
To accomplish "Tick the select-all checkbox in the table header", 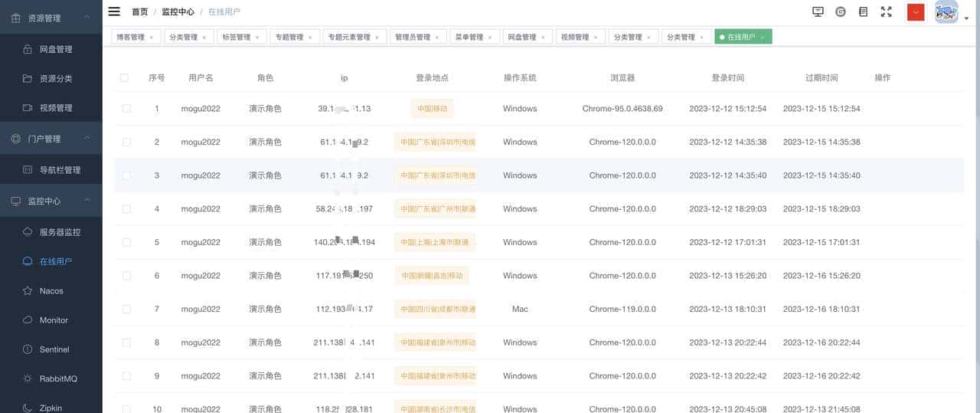I will pos(125,77).
